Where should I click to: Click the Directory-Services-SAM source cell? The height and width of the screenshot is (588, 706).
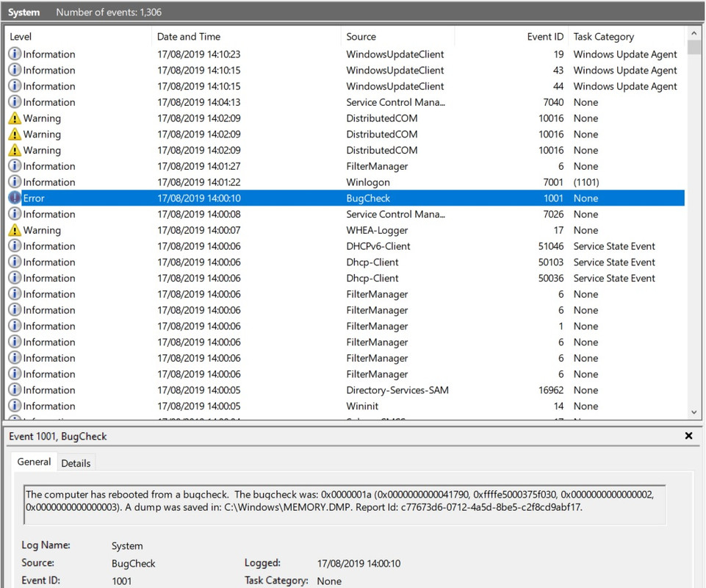pos(397,390)
